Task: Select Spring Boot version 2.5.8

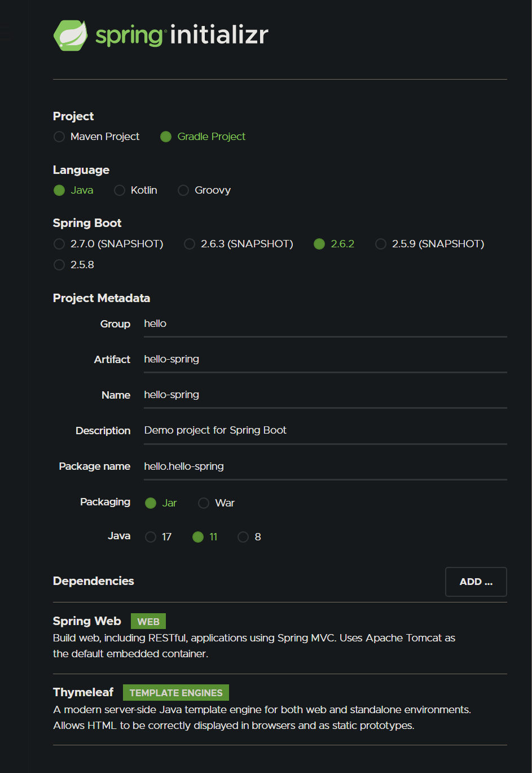Action: point(59,265)
